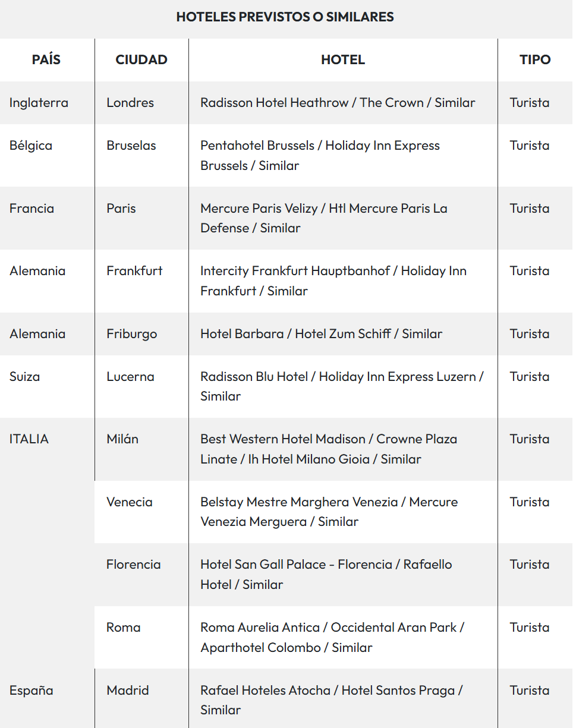
Task: Select the Frankfurt city cell
Action: pyautogui.click(x=134, y=271)
